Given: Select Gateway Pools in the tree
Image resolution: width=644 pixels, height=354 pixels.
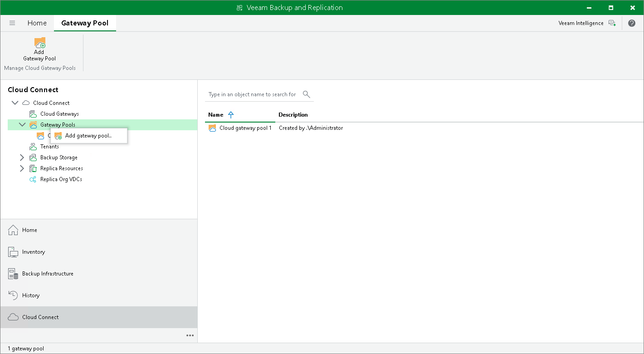Looking at the screenshot, I should [58, 125].
